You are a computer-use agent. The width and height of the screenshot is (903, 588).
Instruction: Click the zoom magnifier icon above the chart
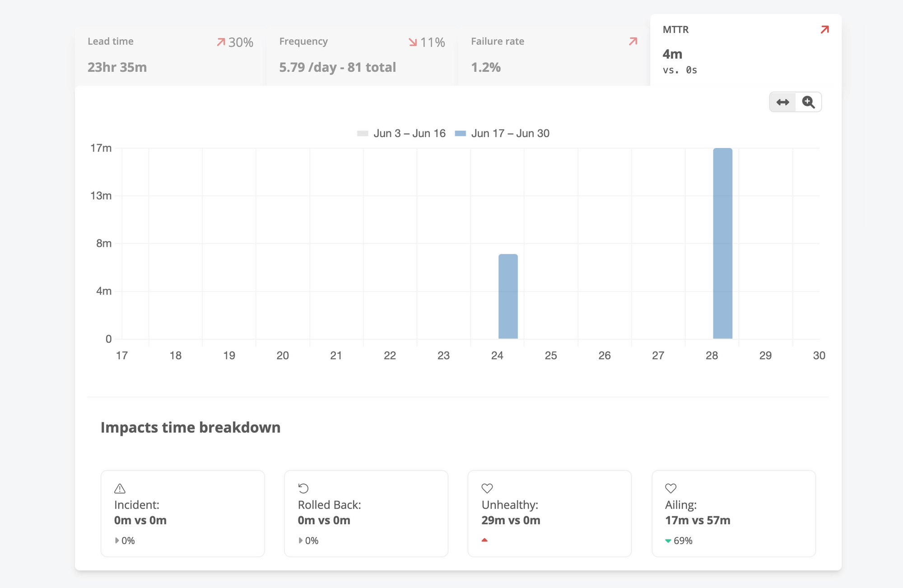(809, 102)
